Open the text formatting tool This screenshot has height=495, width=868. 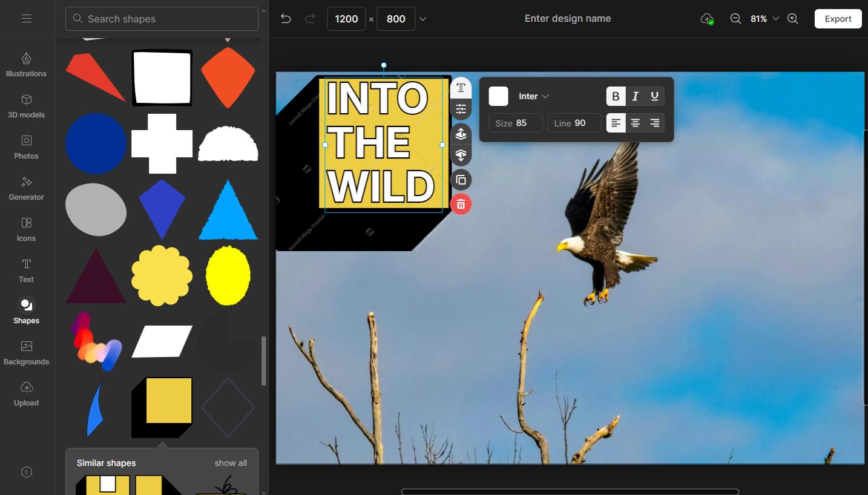pos(461,88)
